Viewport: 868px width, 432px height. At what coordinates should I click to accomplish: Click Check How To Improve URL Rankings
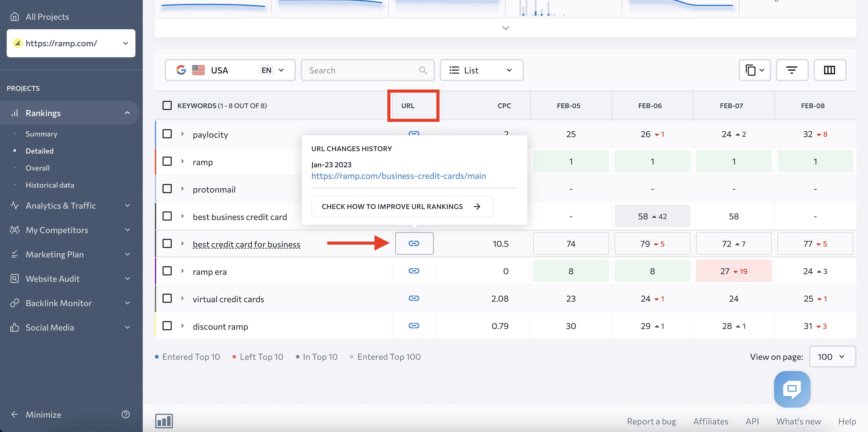click(402, 207)
